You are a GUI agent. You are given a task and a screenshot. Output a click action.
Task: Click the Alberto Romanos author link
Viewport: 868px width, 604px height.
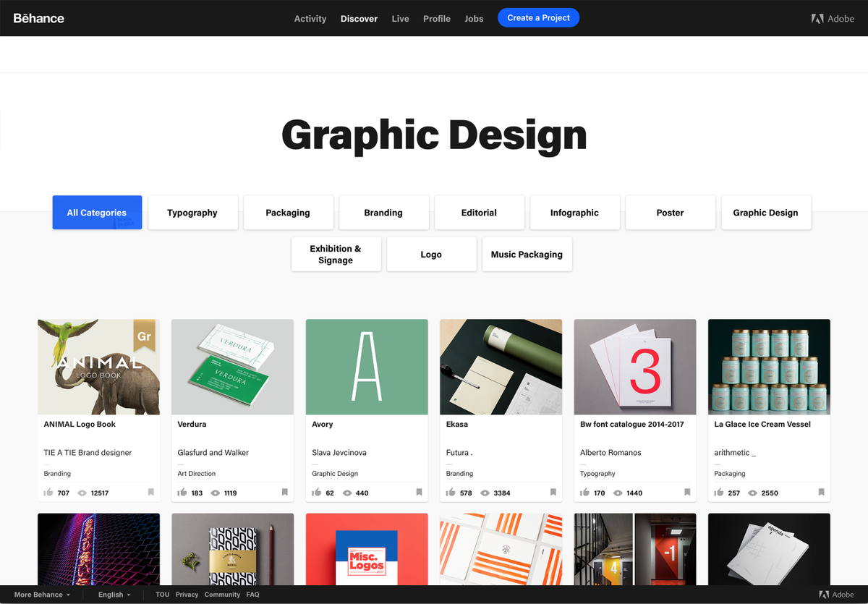(x=610, y=453)
